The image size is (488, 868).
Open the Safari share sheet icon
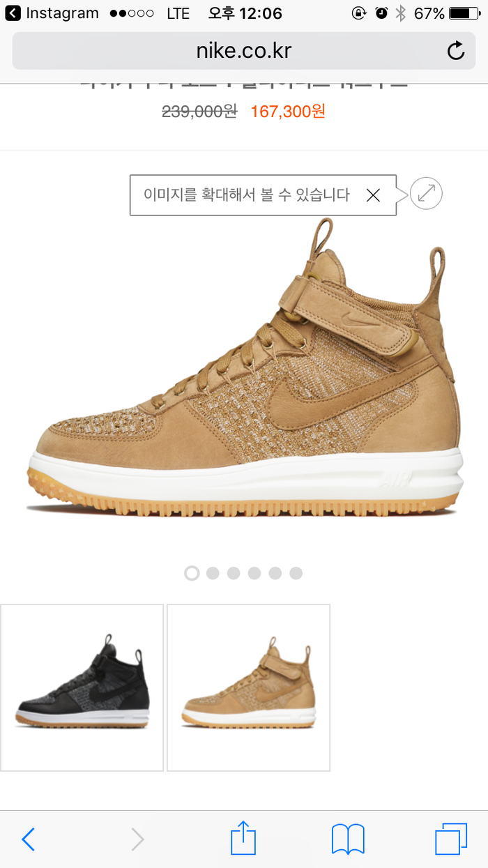243,837
